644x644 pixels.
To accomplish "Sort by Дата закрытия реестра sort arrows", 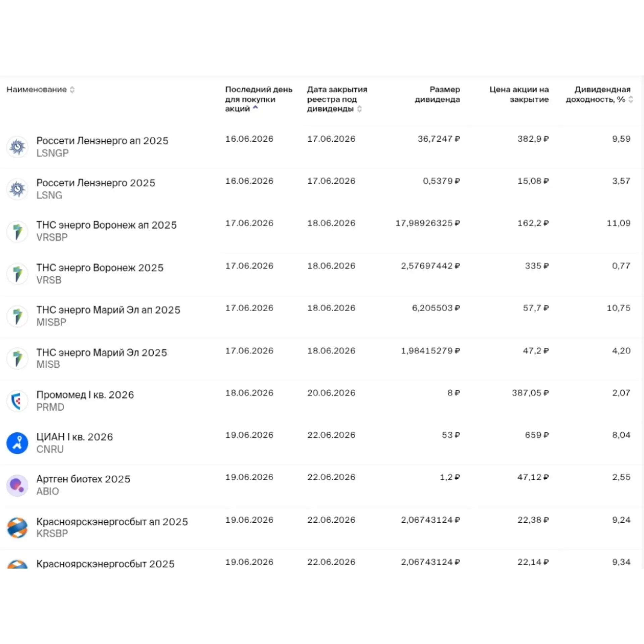I will [360, 109].
